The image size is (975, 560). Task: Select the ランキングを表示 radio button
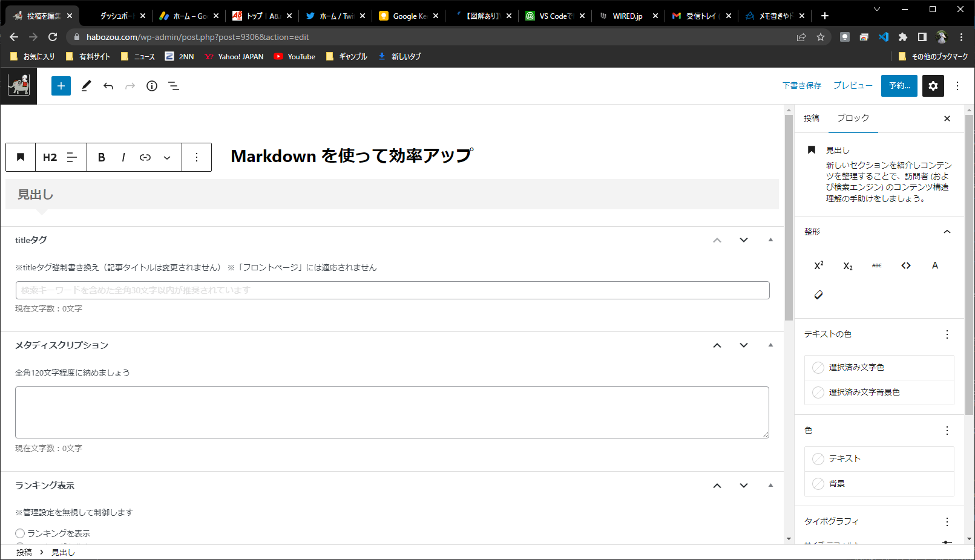coord(20,533)
